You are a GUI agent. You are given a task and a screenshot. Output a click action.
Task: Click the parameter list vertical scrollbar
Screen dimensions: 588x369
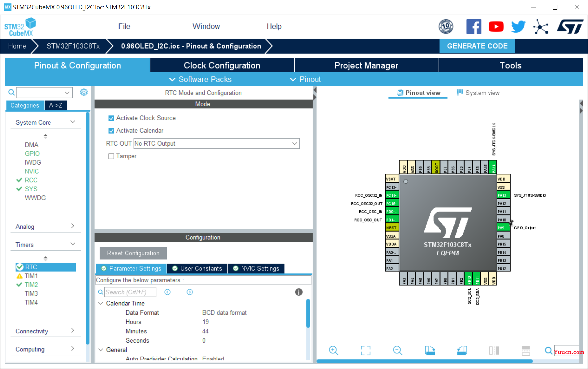coord(308,313)
